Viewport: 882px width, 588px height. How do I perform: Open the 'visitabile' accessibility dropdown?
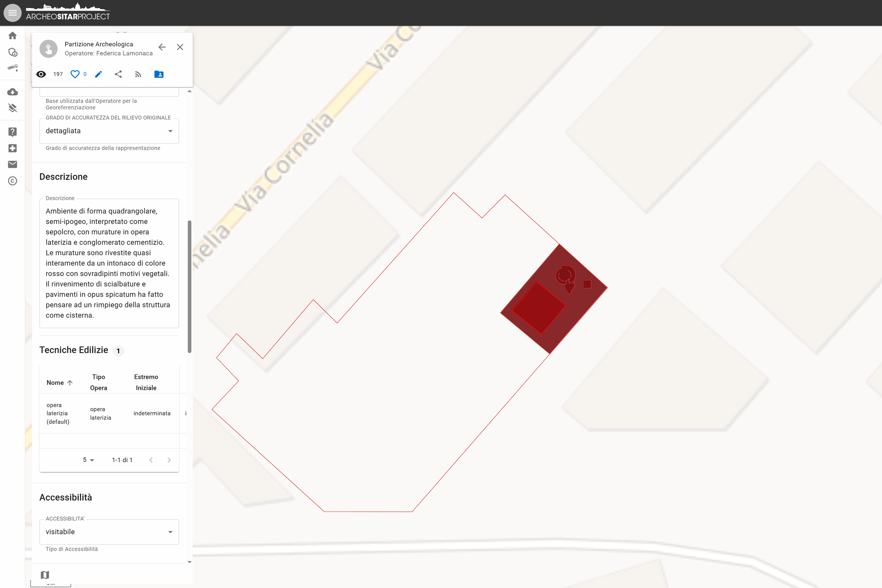click(109, 532)
